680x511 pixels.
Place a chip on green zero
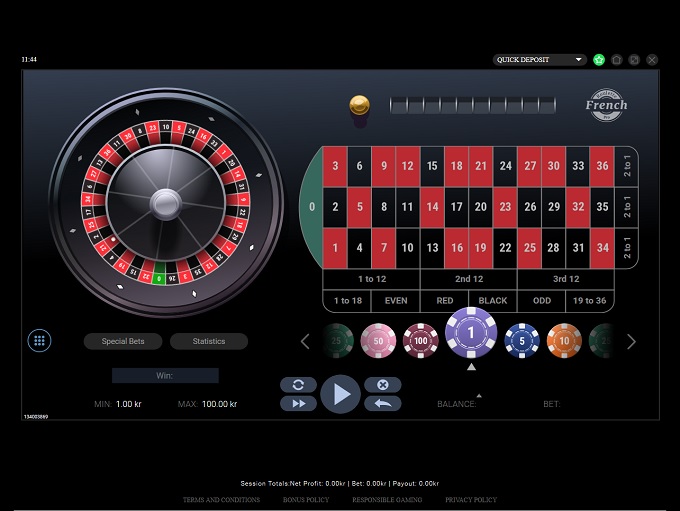click(312, 207)
